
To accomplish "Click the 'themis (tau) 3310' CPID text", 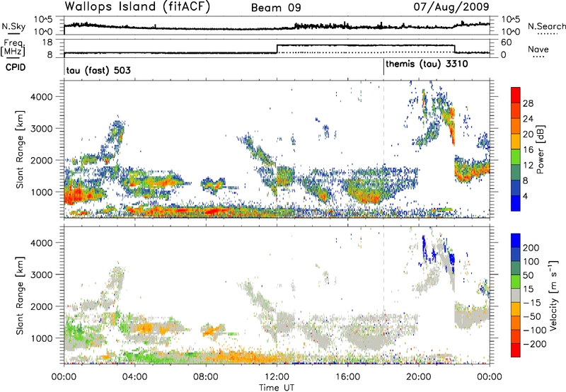I will click(x=427, y=64).
